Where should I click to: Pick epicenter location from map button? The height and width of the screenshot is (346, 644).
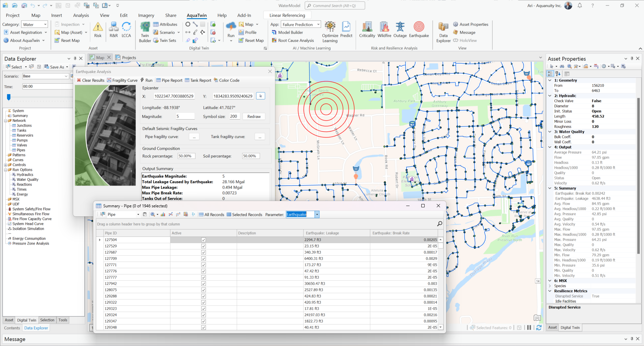pyautogui.click(x=261, y=96)
